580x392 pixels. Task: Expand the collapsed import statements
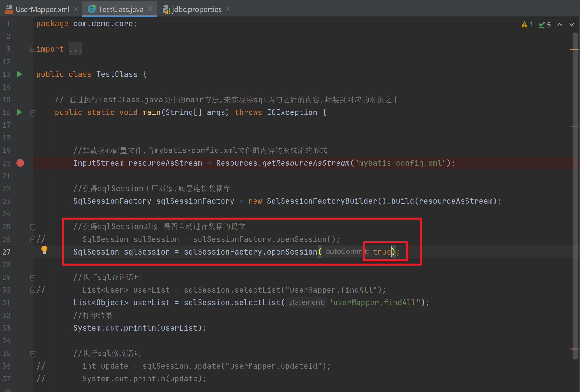(33, 49)
